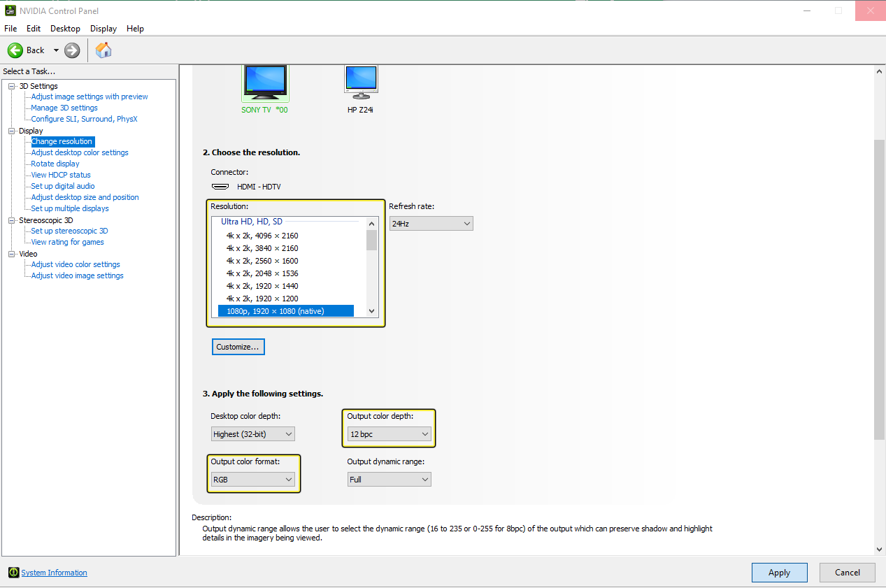Click the Customize... button
The height and width of the screenshot is (588, 886).
click(238, 347)
